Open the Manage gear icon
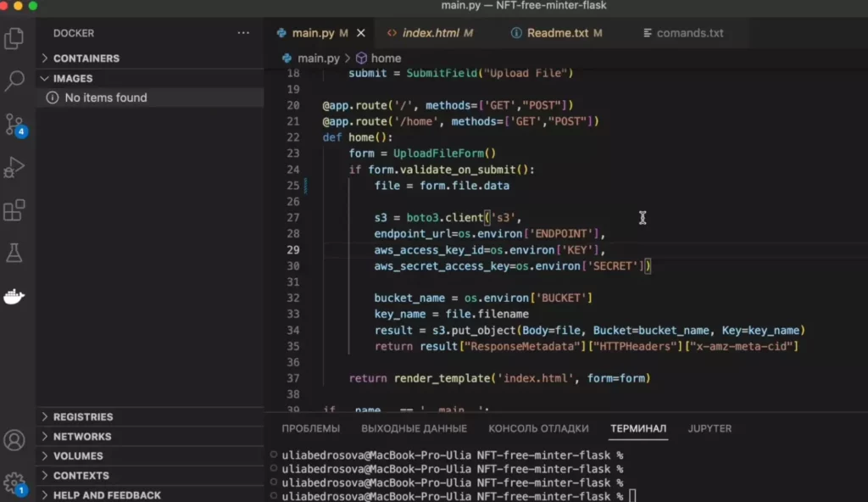Image resolution: width=868 pixels, height=502 pixels. click(14, 482)
